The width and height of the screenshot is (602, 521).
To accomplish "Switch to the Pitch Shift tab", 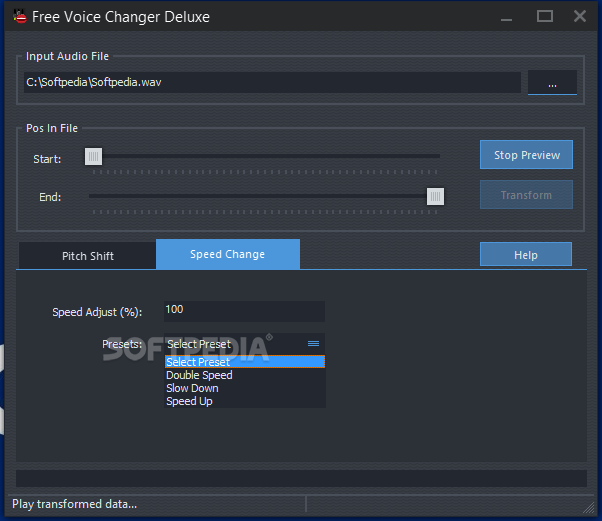I will point(88,256).
